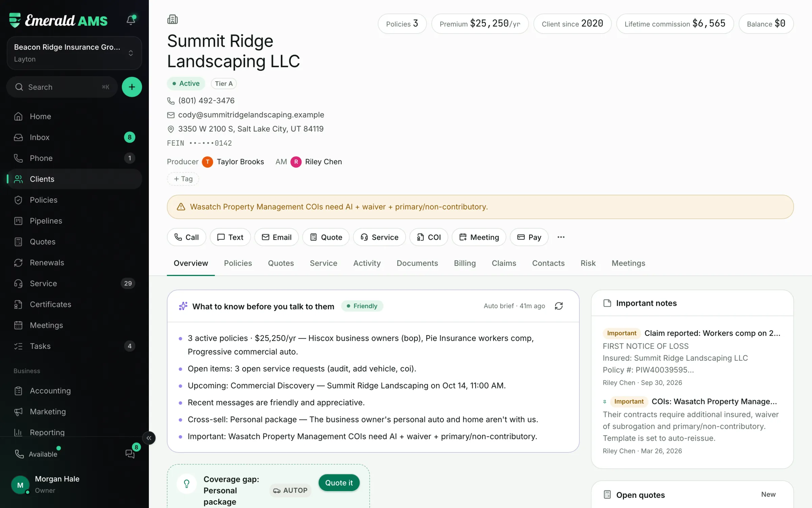Open Certificates section
The image size is (812, 508).
point(74,304)
